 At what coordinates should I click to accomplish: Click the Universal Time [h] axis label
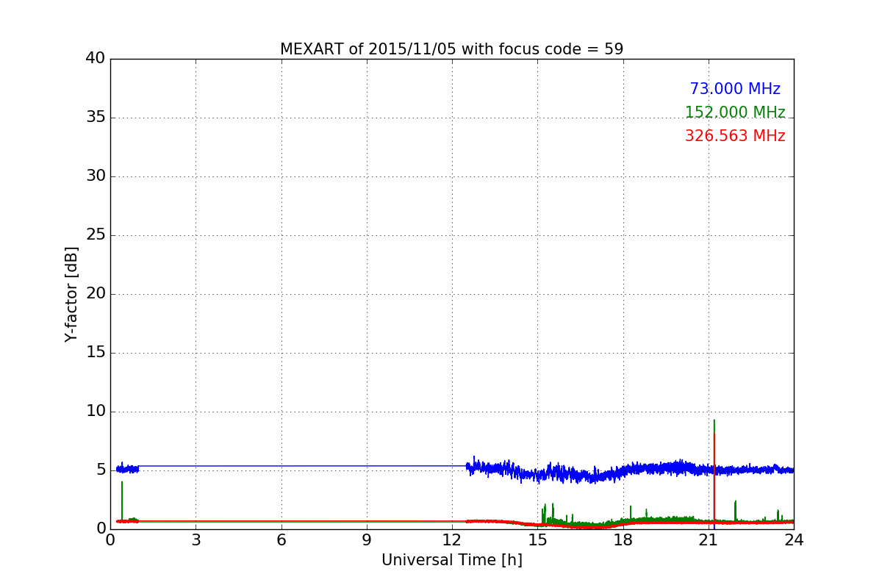tap(451, 560)
